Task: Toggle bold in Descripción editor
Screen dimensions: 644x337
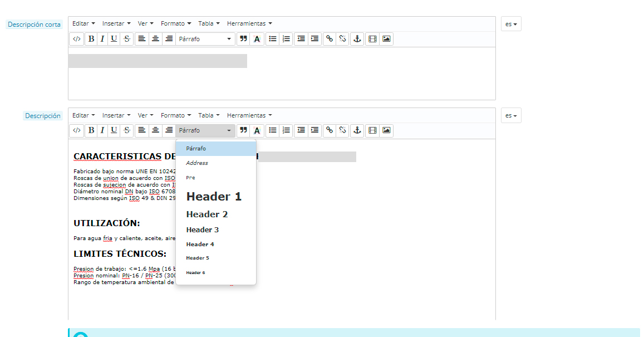Action: pos(91,130)
